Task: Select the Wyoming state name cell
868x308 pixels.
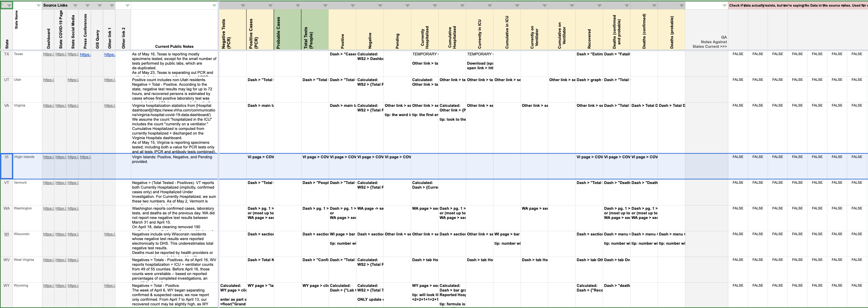Action: pyautogui.click(x=27, y=295)
